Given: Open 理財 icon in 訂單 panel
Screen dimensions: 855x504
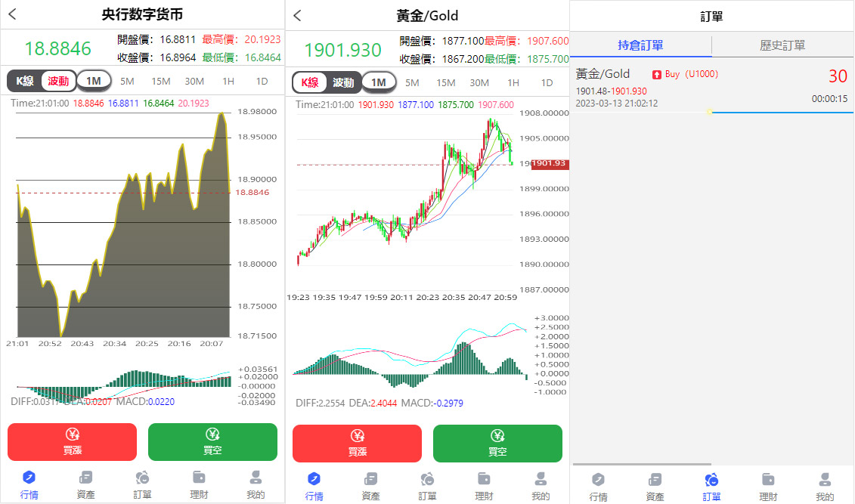Looking at the screenshot, I should coord(768,480).
